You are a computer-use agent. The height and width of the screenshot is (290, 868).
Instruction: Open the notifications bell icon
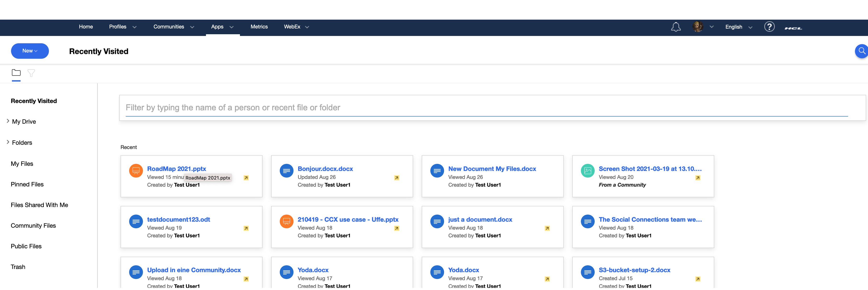click(x=676, y=27)
